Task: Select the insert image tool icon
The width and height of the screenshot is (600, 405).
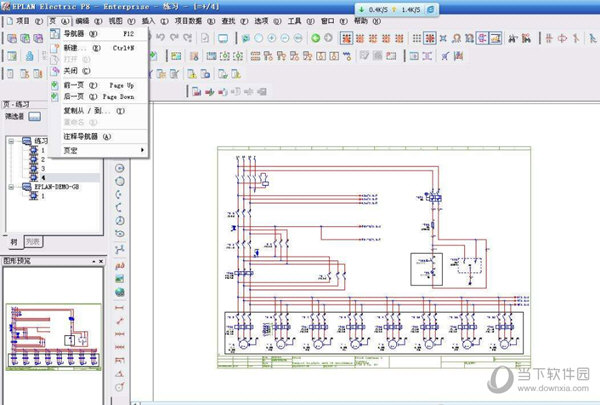Action: [x=120, y=279]
